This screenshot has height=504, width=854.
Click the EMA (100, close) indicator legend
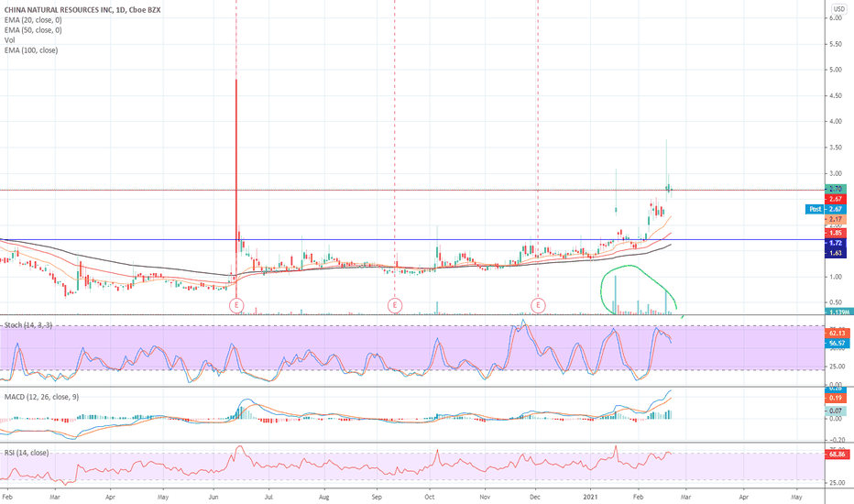(x=31, y=50)
